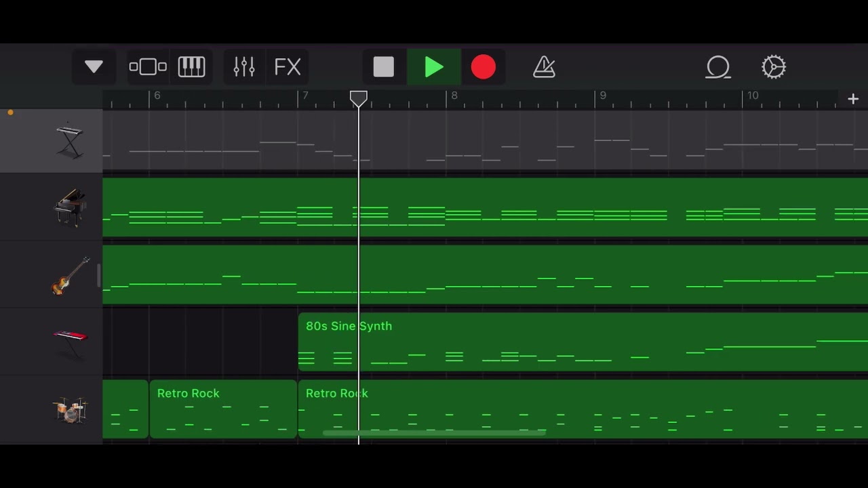Image resolution: width=868 pixels, height=488 pixels.
Task: Select the drum kit track icon
Action: [70, 409]
